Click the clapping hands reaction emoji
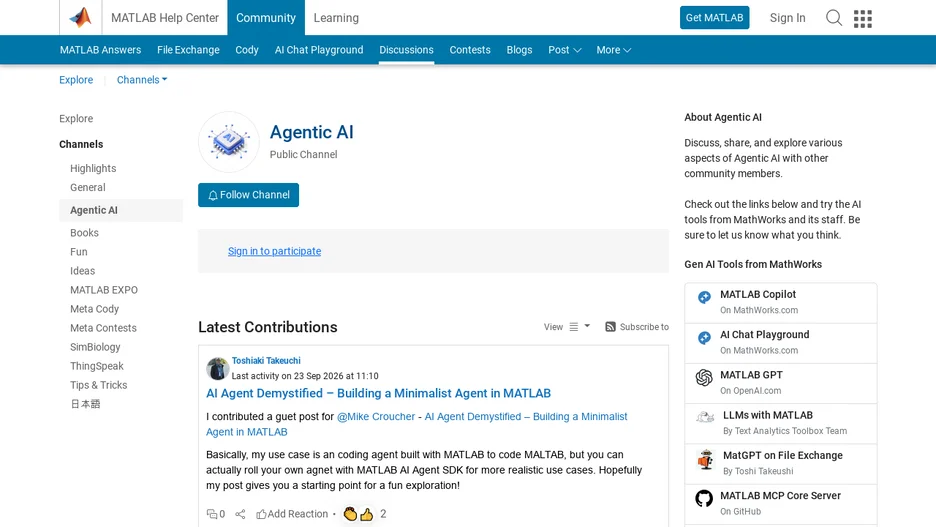 (x=350, y=514)
